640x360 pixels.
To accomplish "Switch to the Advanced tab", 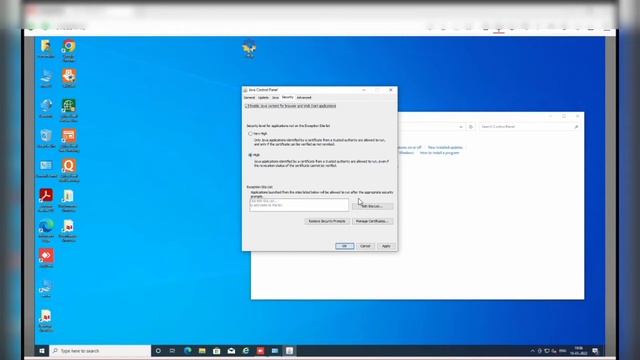I will pos(304,98).
